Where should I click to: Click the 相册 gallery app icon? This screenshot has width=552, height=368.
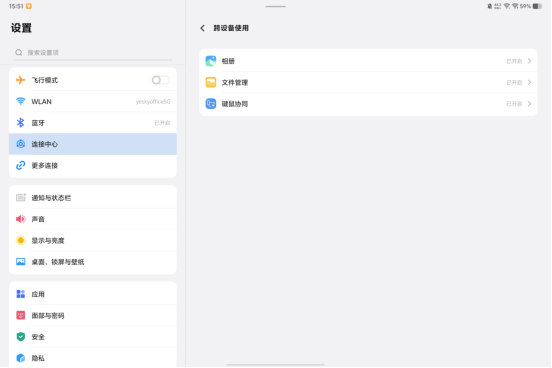(211, 61)
